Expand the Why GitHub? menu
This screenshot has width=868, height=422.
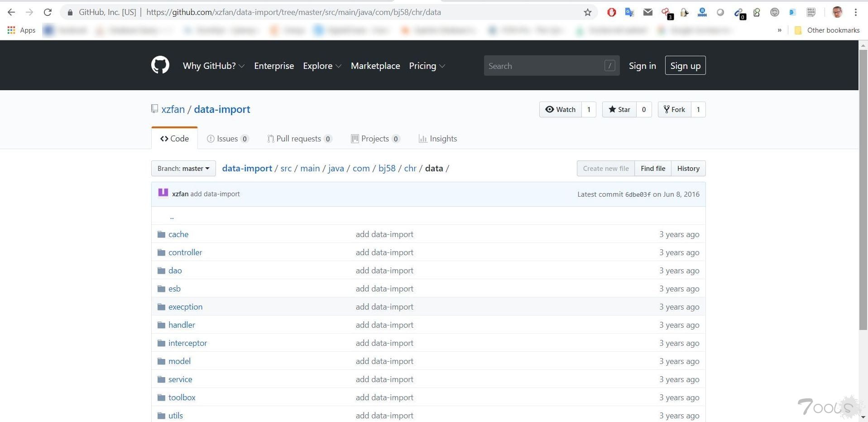(x=213, y=66)
